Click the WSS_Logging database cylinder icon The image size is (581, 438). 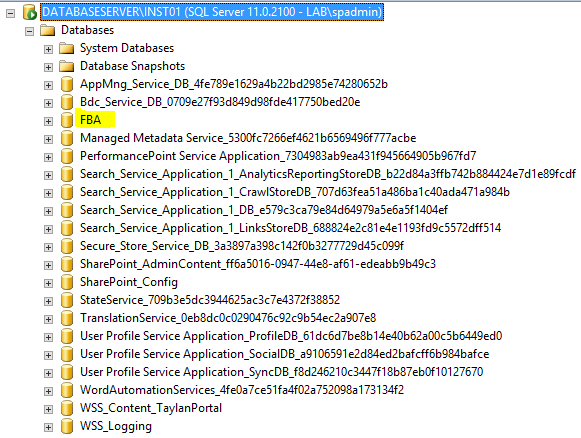[67, 427]
